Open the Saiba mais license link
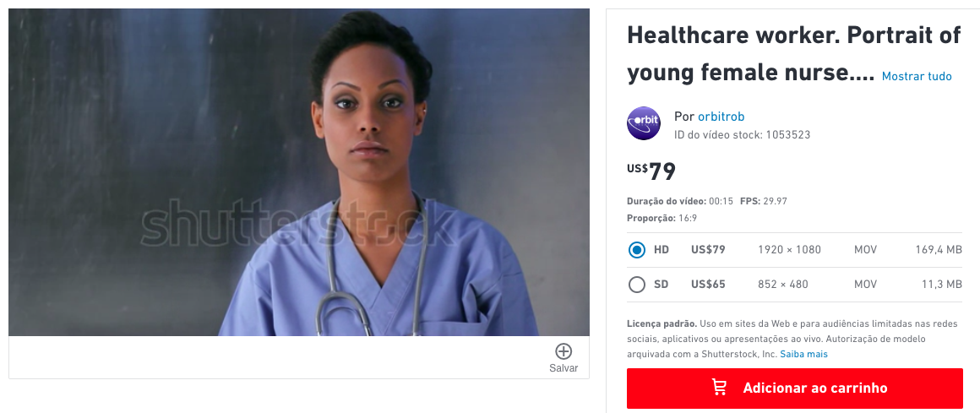Screen dimensions: 980x413 803,354
